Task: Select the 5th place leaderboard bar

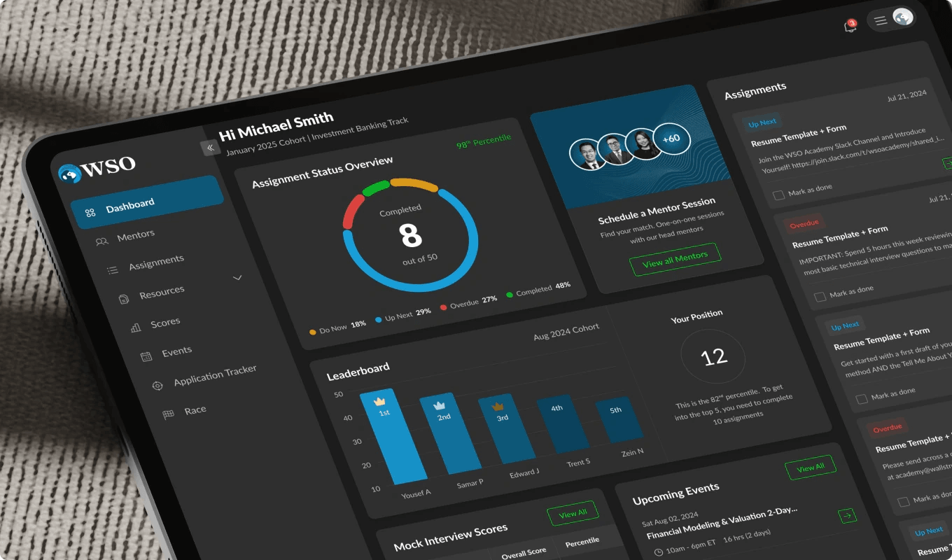Action: coord(618,419)
